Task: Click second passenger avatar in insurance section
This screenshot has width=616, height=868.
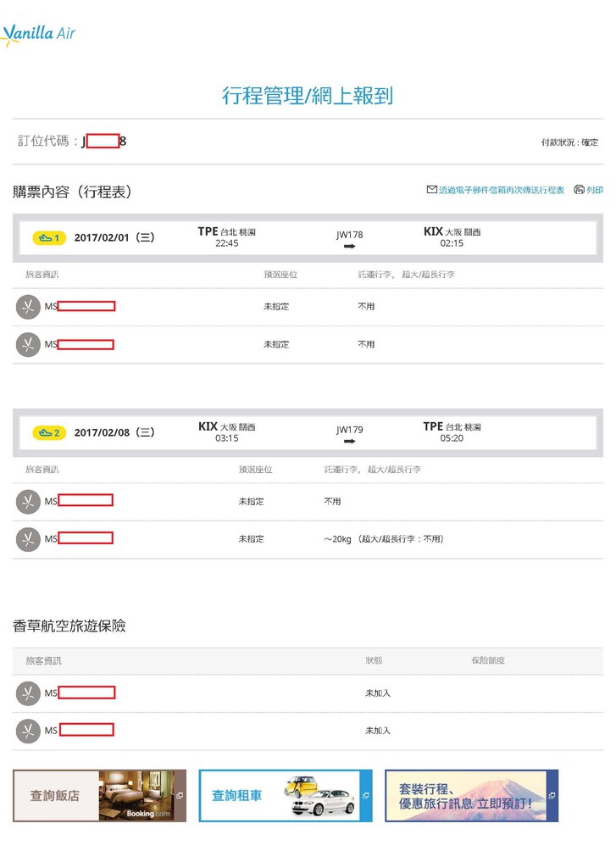Action: pos(28,731)
